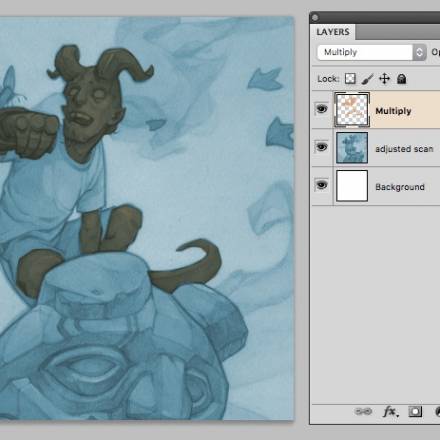The width and height of the screenshot is (440, 440).
Task: Select the layer named Multiply
Action: [x=393, y=111]
